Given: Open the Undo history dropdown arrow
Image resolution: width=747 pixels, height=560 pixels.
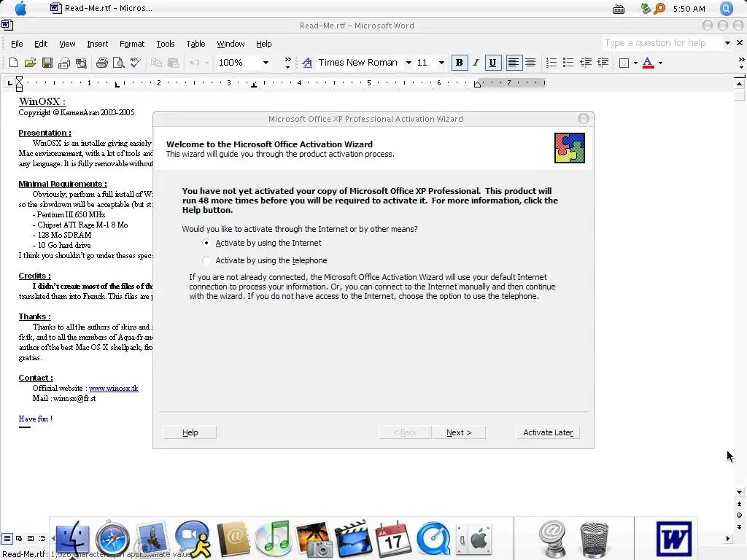Looking at the screenshot, I should pos(206,63).
